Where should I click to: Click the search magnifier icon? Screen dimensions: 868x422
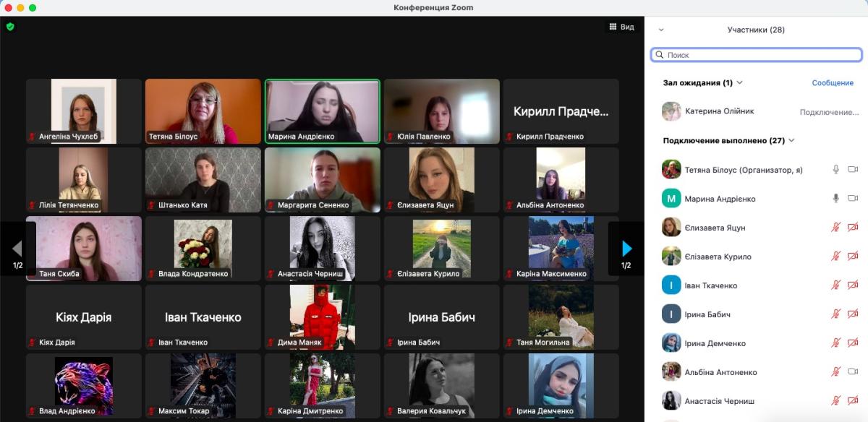tap(659, 55)
